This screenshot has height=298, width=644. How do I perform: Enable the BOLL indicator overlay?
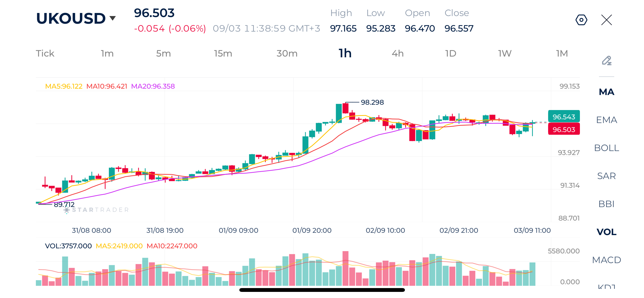coord(607,148)
